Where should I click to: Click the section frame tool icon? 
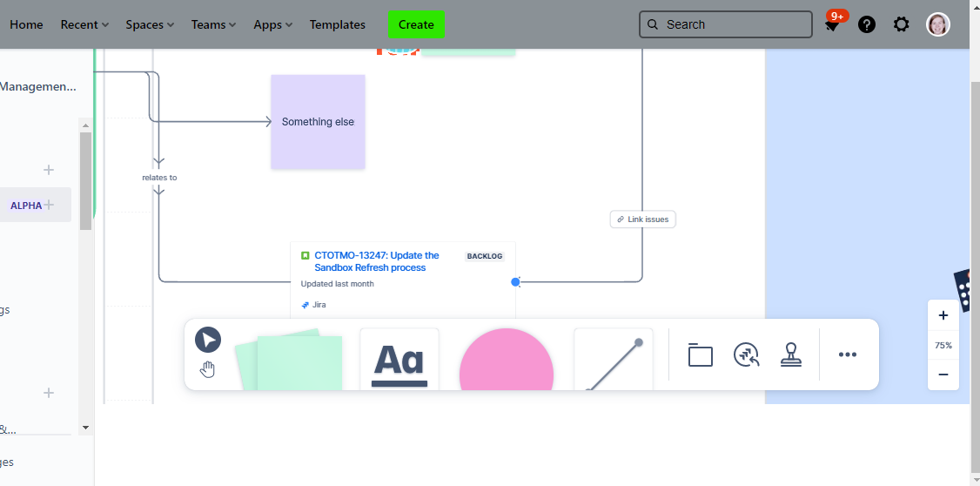(x=700, y=354)
